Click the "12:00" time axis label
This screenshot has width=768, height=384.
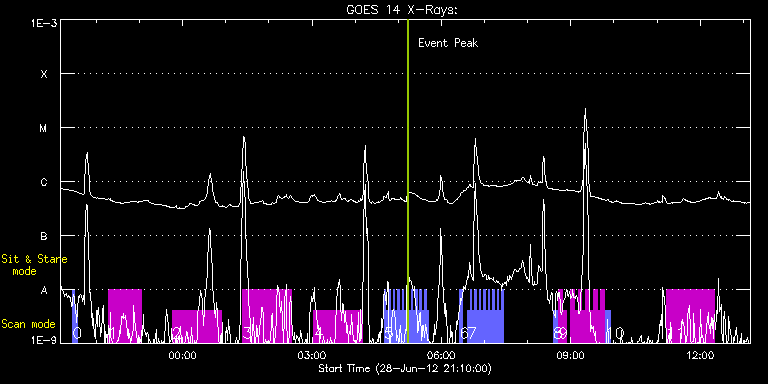tap(700, 356)
